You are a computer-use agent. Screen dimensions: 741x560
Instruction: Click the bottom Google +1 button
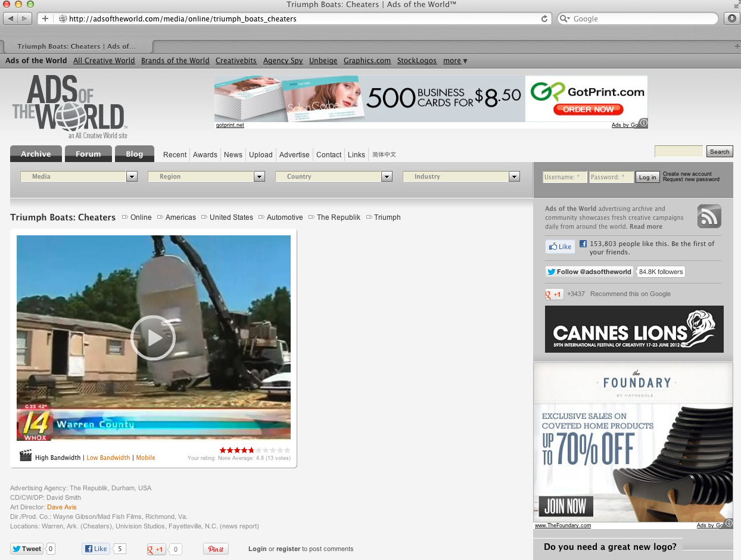point(157,549)
